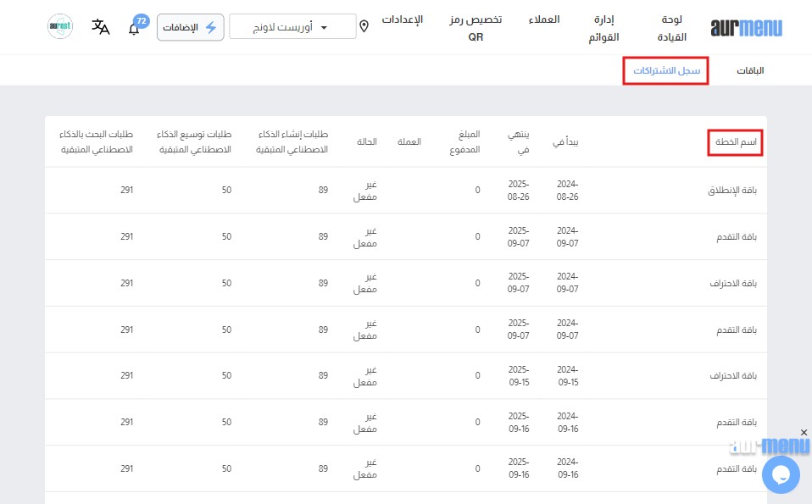This screenshot has width=812, height=504.
Task: Click the location pin icon
Action: tap(364, 26)
